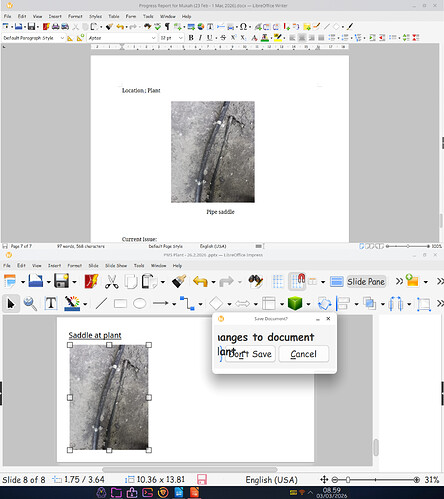Apply strikethrough in Writer formatting bar
The height and width of the screenshot is (499, 444).
(223, 38)
